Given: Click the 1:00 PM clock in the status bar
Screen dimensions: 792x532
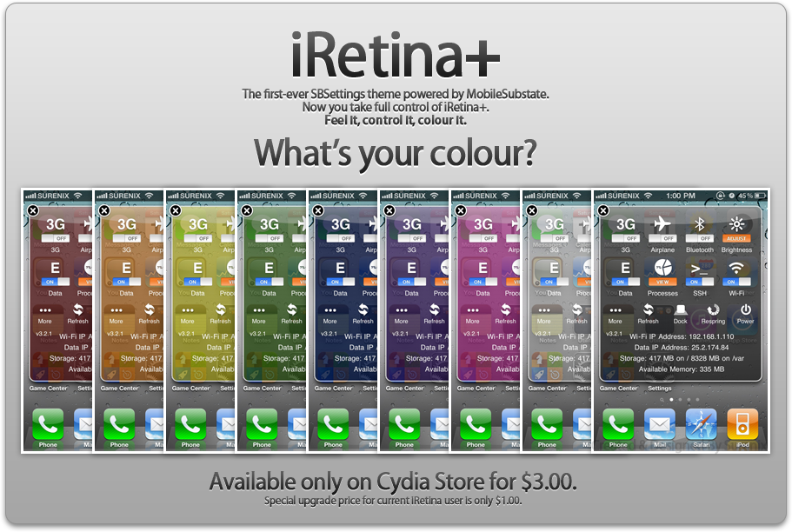Looking at the screenshot, I should tap(681, 196).
